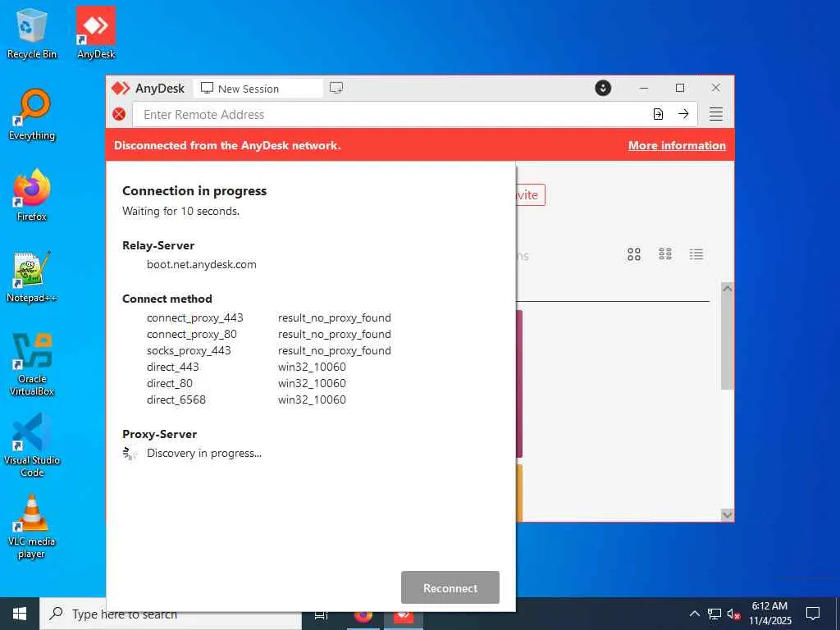Open a new session tab with plus monitor icon

336,88
